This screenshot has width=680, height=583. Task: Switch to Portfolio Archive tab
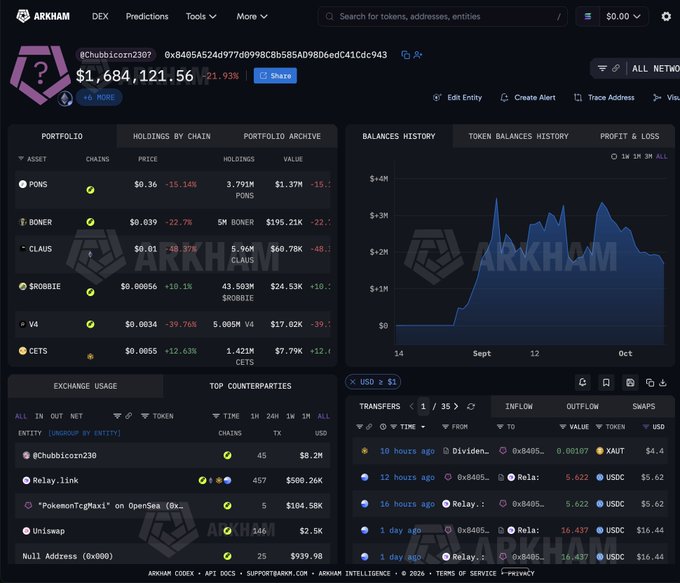(282, 136)
